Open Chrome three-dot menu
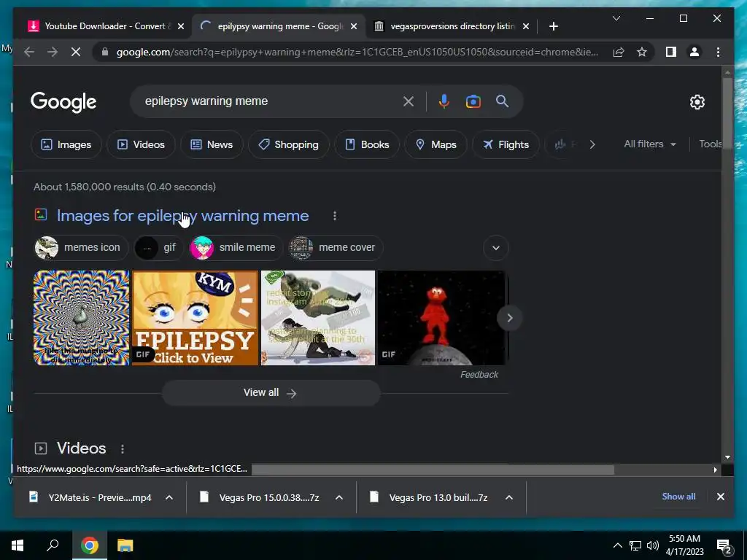 (718, 52)
